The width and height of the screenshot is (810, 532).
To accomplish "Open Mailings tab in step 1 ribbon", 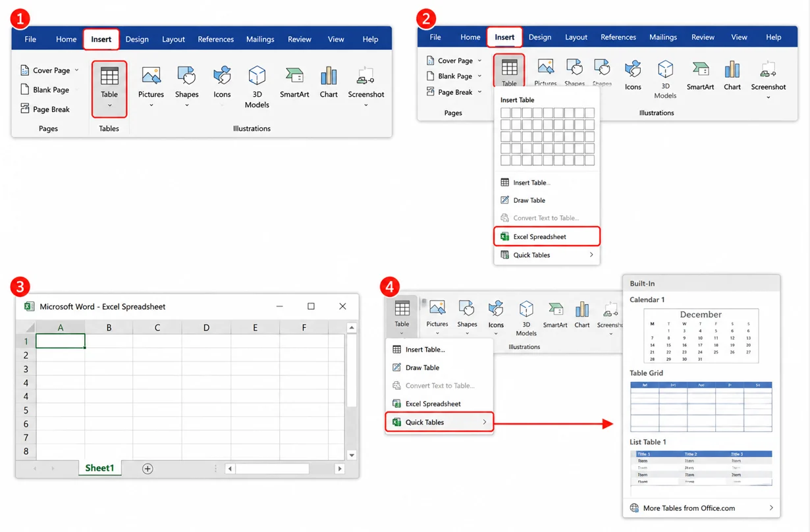I will pyautogui.click(x=260, y=39).
